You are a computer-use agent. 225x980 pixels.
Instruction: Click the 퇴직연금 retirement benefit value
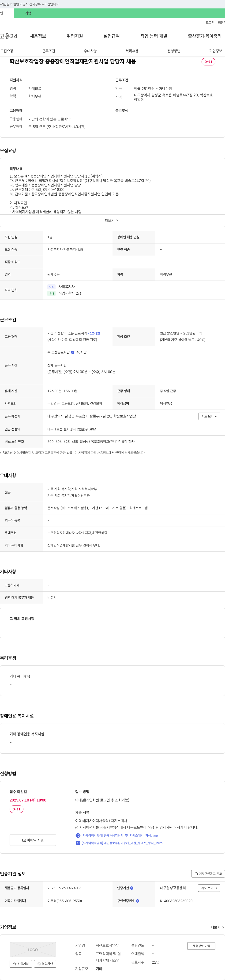coord(166,403)
